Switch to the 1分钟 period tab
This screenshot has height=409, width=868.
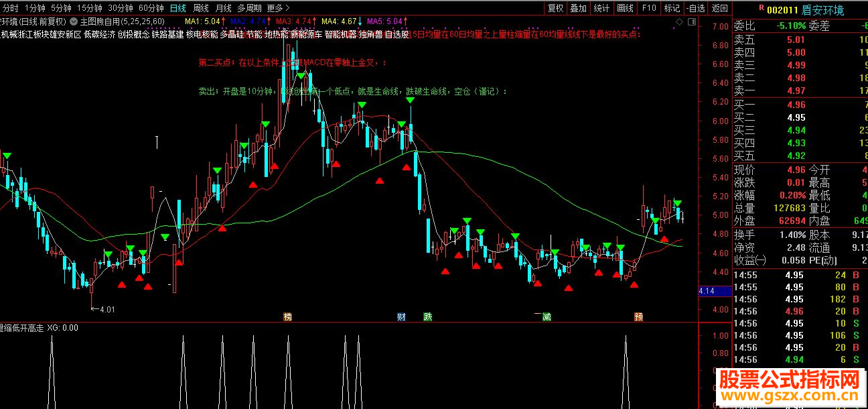[35, 8]
